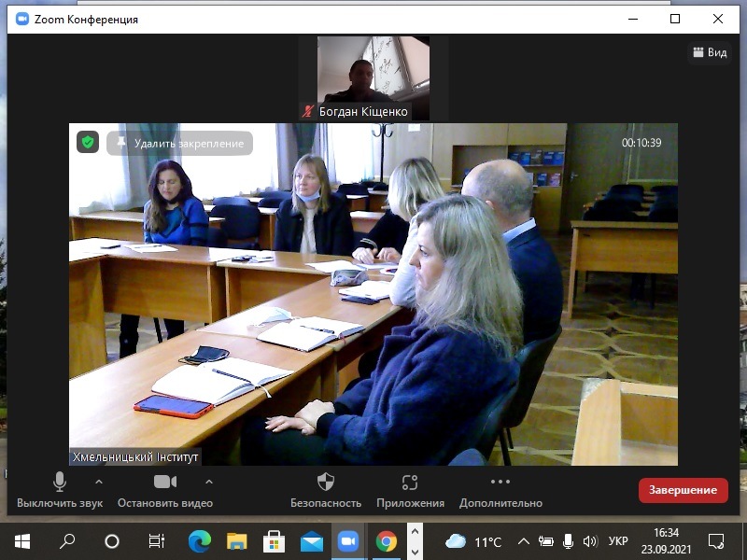Screen dimensions: 747x560
Task: Select the muted microphone icon beside Богдан Кіщенко
Action: click(x=308, y=111)
